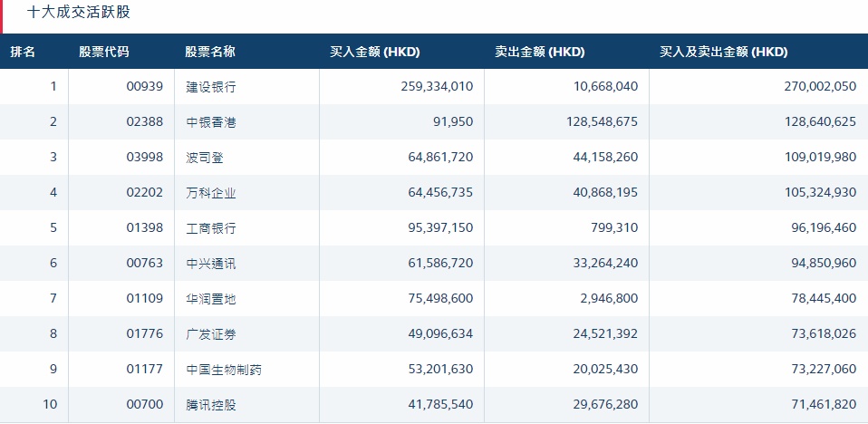The width and height of the screenshot is (868, 424).
Task: Select stock name 波司登
Action: (x=205, y=158)
